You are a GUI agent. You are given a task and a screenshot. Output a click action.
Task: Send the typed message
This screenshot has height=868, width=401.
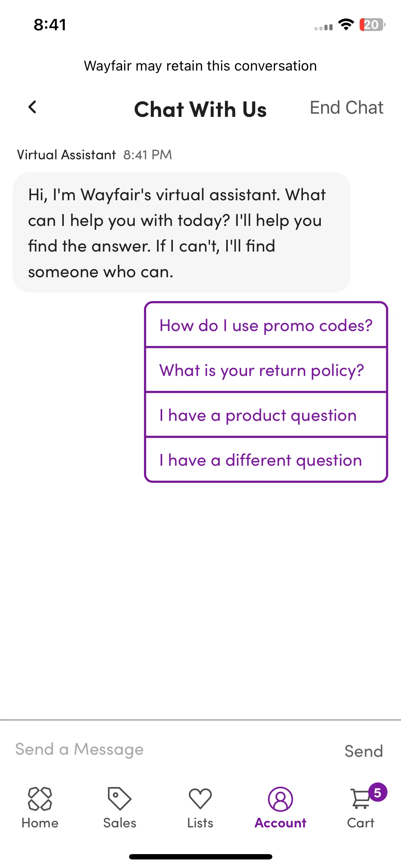(364, 751)
